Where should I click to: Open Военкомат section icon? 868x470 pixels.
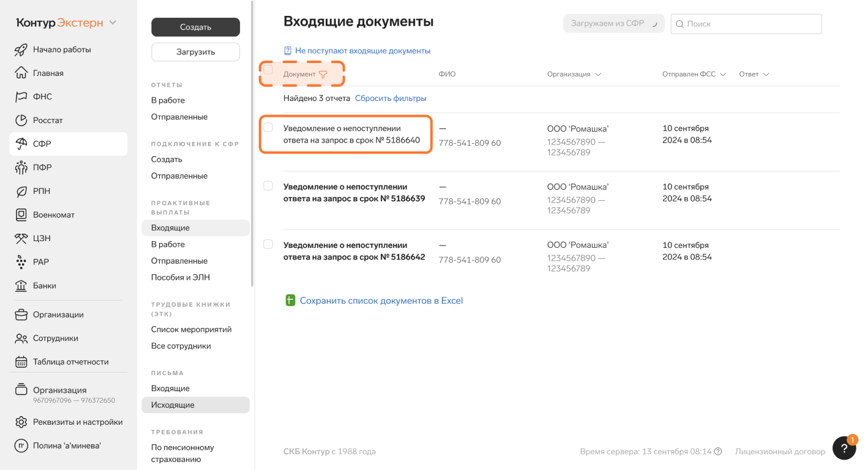click(21, 215)
